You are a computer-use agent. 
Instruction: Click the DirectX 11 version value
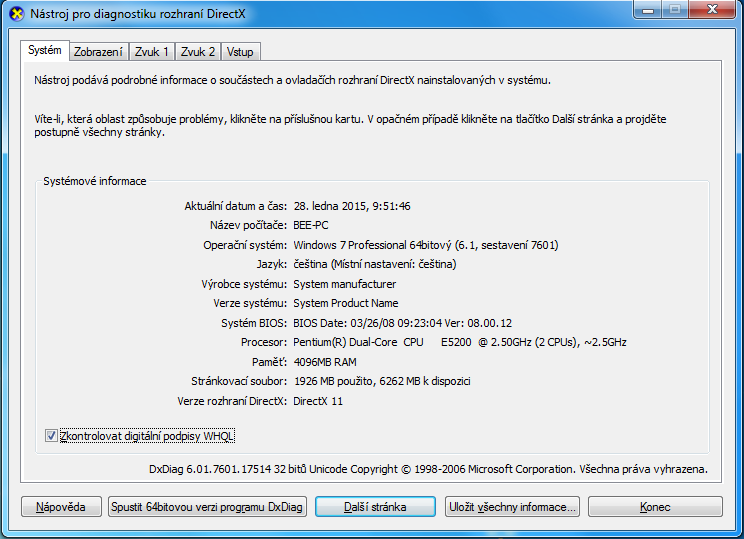318,401
